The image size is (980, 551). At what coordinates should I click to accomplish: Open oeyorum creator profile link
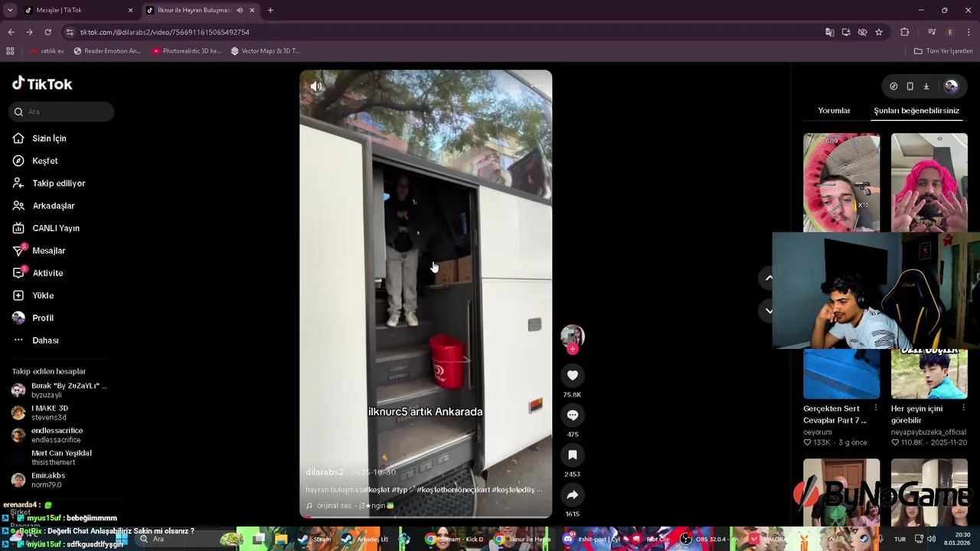click(x=818, y=432)
